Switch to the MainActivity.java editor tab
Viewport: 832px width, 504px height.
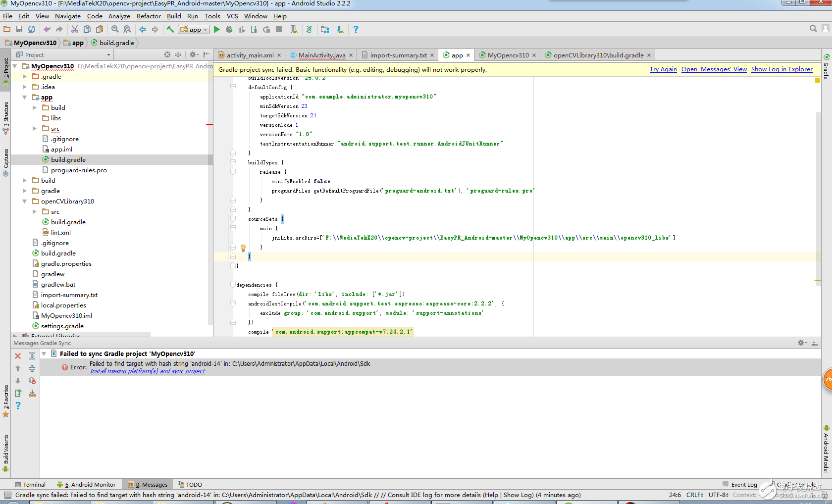coord(321,55)
